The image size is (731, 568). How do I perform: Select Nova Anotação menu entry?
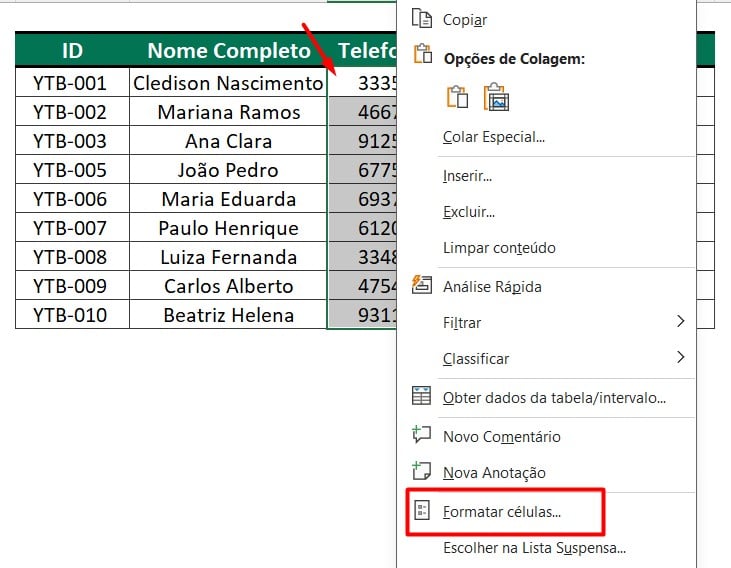coord(545,473)
